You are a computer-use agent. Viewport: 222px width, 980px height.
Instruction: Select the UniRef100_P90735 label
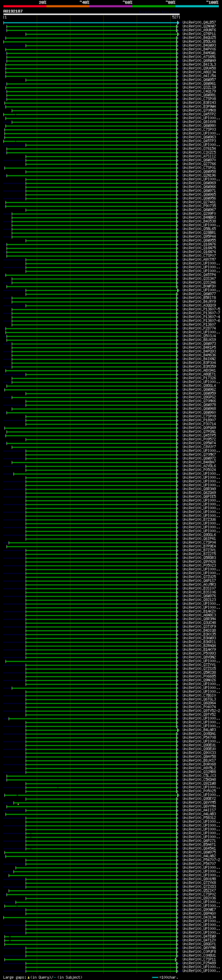(x=199, y=206)
